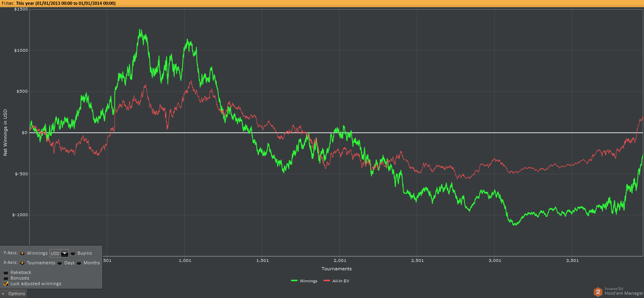Click the Net Winnings in USD axis label
The height and width of the screenshot is (298, 644).
(5, 132)
